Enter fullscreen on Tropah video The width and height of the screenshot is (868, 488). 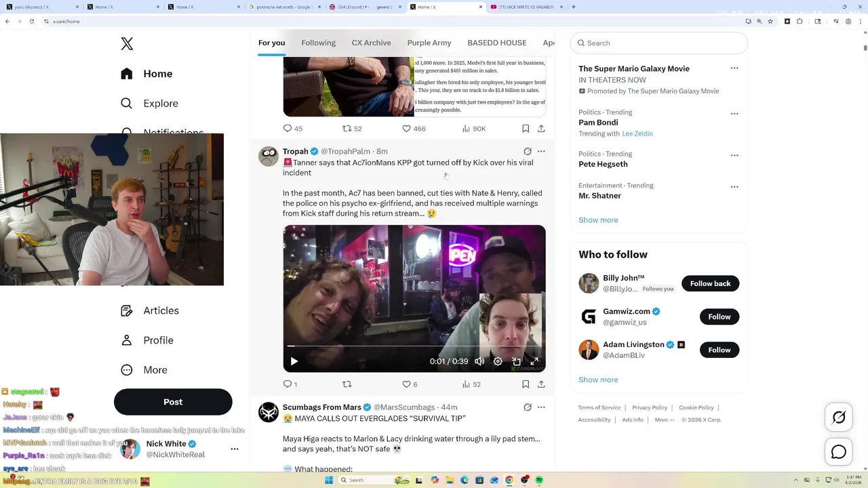pos(534,361)
